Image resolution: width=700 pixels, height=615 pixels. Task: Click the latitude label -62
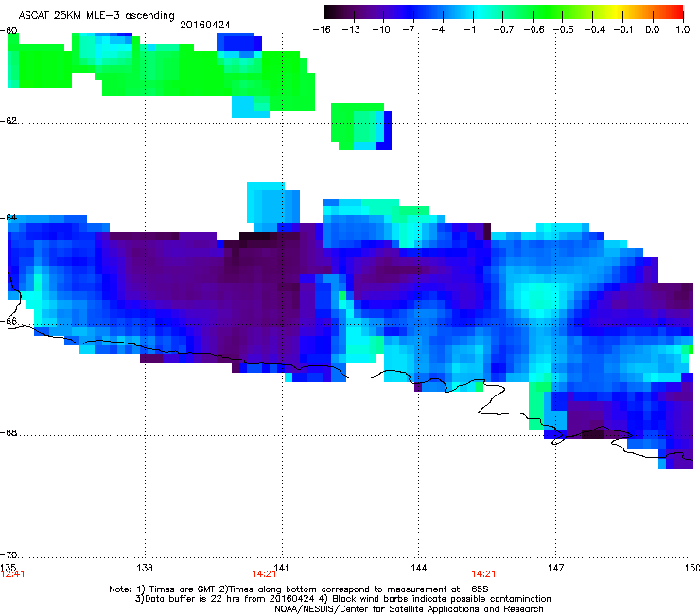(9, 121)
